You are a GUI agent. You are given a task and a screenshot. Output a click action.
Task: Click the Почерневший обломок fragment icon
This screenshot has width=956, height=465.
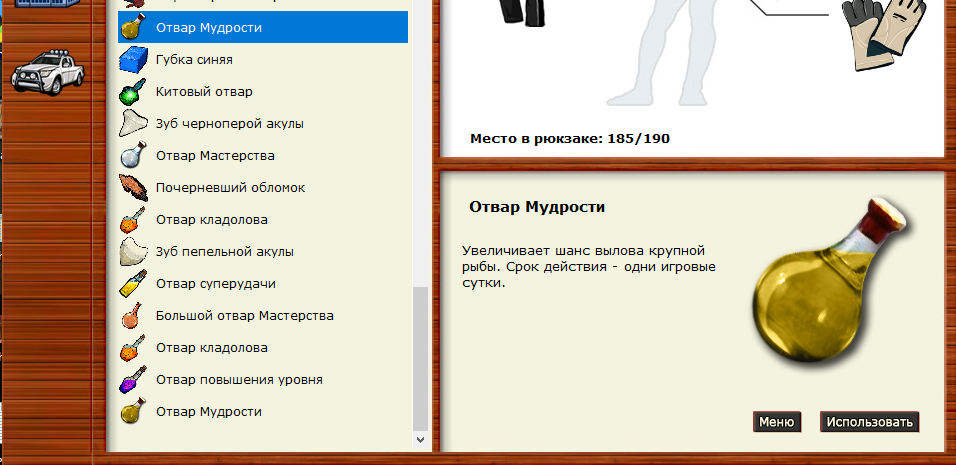tap(134, 188)
